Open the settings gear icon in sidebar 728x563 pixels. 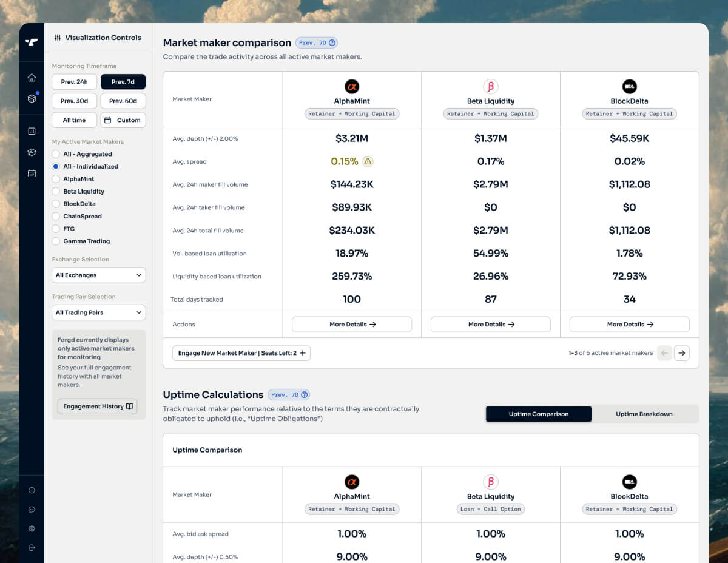coord(32,528)
